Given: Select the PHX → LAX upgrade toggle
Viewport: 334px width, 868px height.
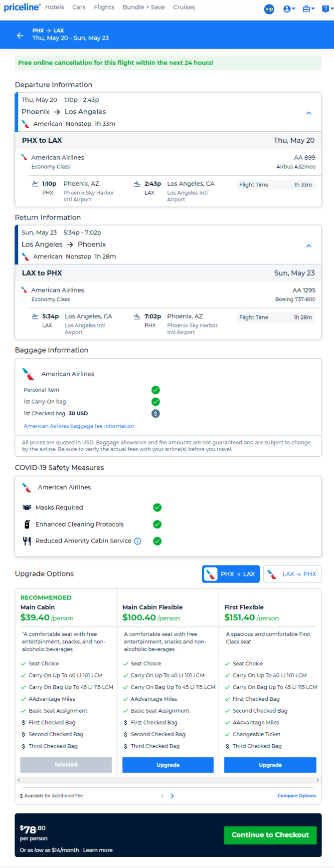Looking at the screenshot, I should tap(231, 574).
